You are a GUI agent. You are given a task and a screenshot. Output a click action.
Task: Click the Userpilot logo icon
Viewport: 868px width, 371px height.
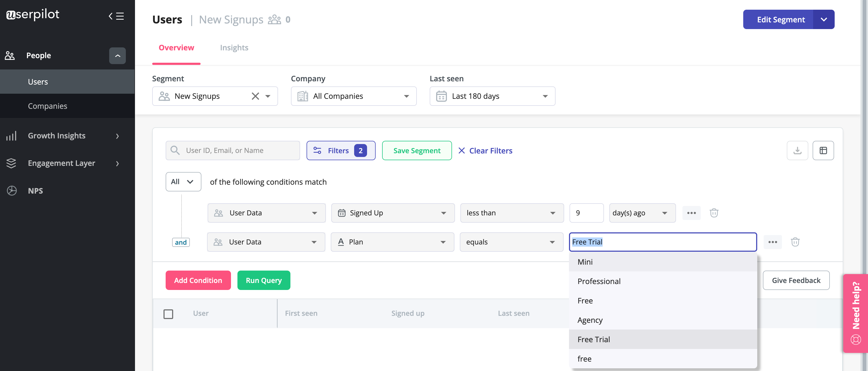click(x=12, y=15)
